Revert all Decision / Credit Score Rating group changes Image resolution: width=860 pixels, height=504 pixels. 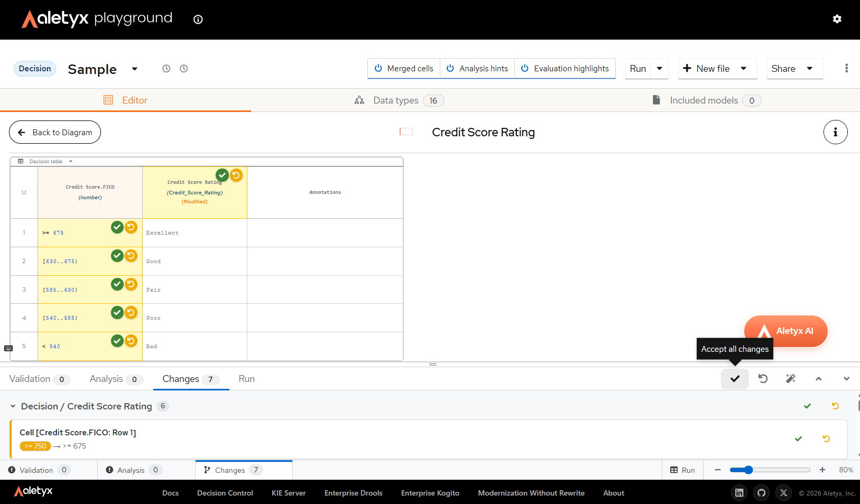835,406
